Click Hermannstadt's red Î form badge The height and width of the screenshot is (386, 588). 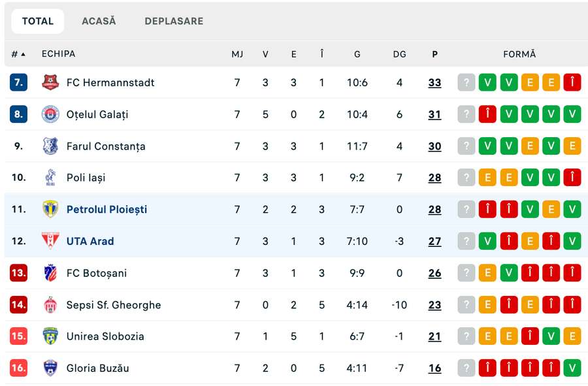(572, 82)
